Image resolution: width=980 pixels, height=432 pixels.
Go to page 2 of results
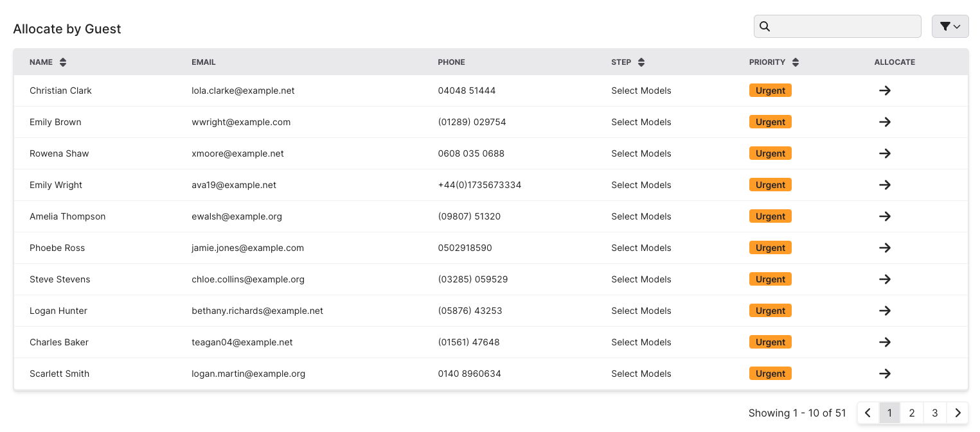point(912,413)
